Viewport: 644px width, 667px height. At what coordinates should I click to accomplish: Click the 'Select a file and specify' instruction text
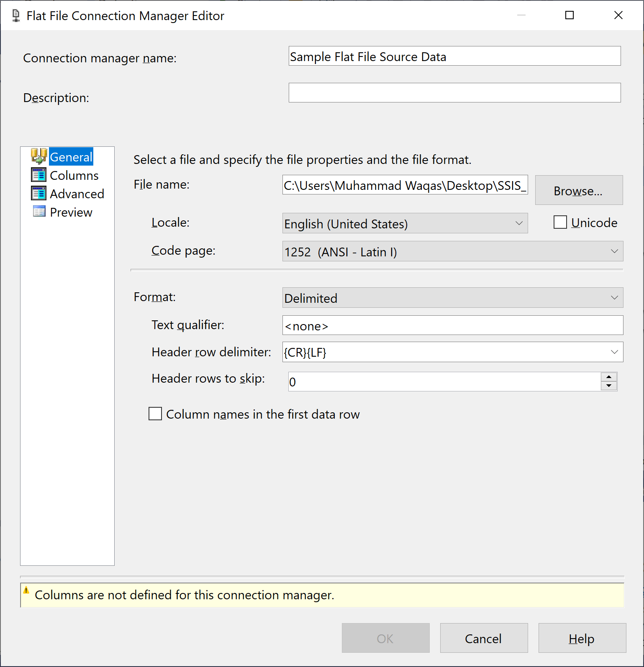point(303,160)
